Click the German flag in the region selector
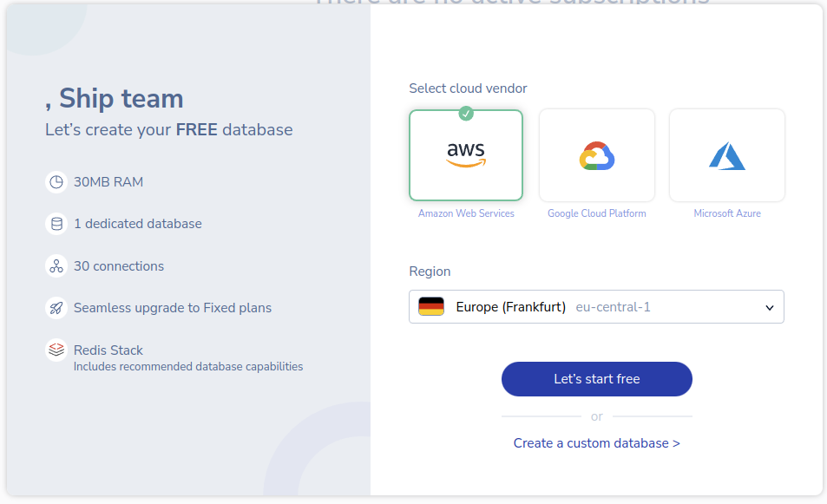Viewport: 827px width, 504px height. 430,306
